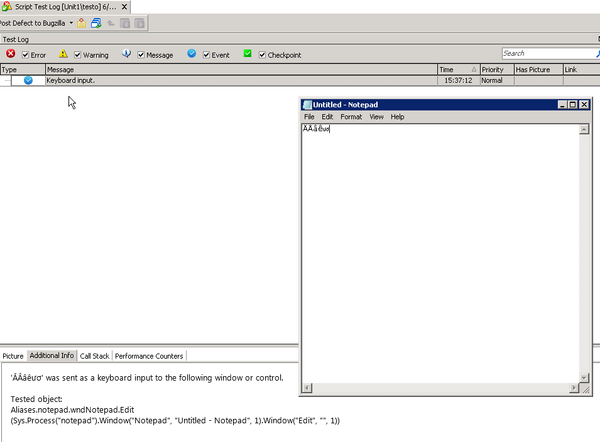Click the yellow Warning filter icon
This screenshot has width=600, height=442.
pyautogui.click(x=63, y=54)
